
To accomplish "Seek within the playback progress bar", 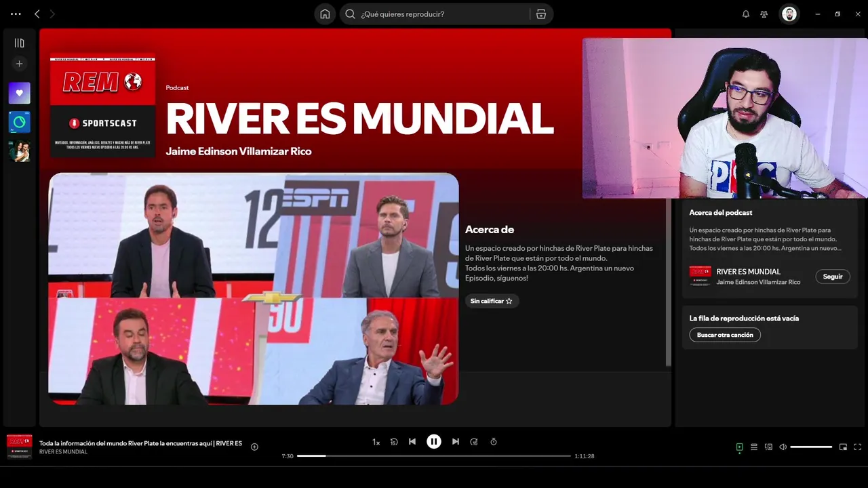I will pyautogui.click(x=434, y=456).
